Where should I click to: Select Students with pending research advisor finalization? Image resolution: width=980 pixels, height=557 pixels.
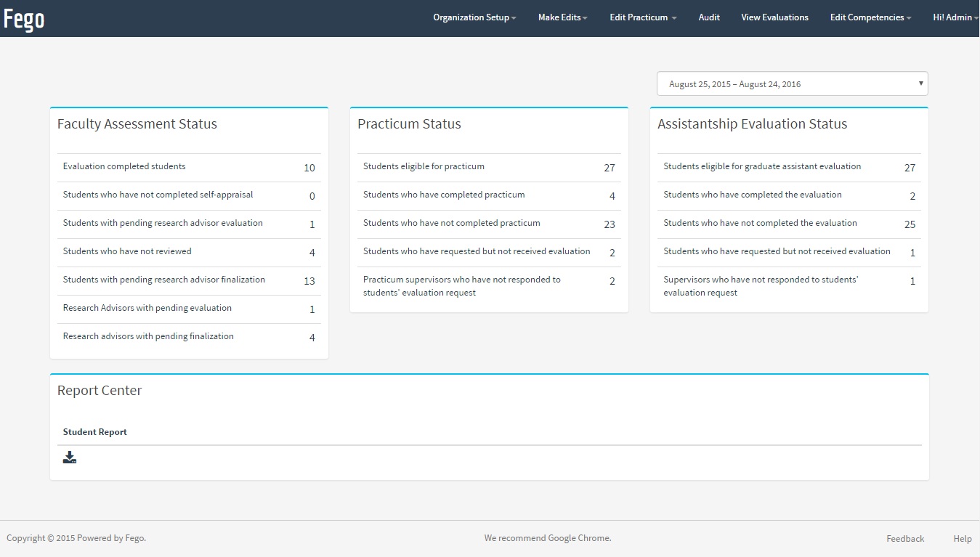coord(164,280)
